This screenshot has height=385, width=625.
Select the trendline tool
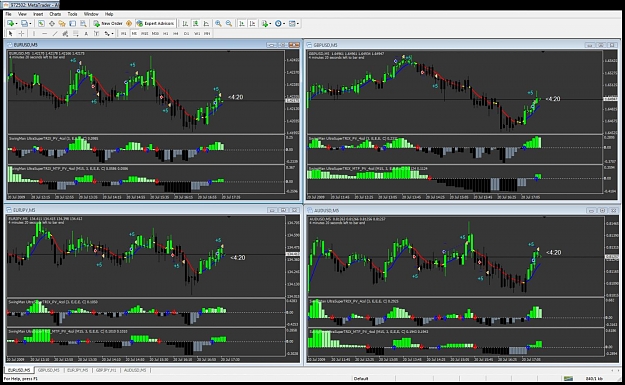(x=55, y=34)
